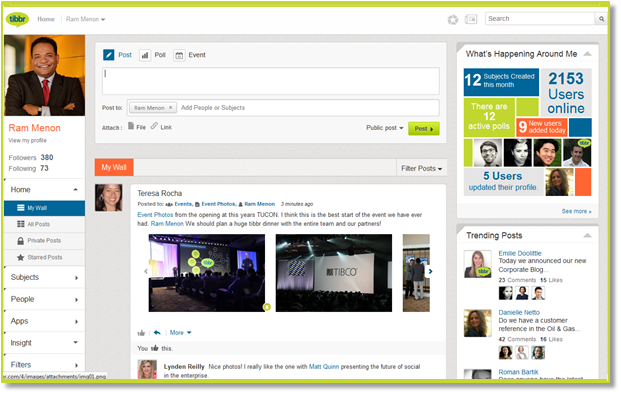
Task: Show next event photo with right arrow
Action: 431,272
